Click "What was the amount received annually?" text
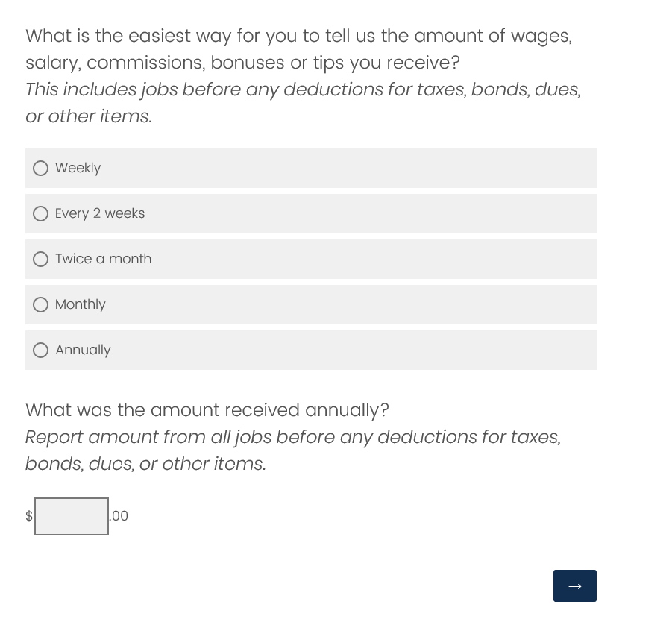This screenshot has width=672, height=619. 207,410
